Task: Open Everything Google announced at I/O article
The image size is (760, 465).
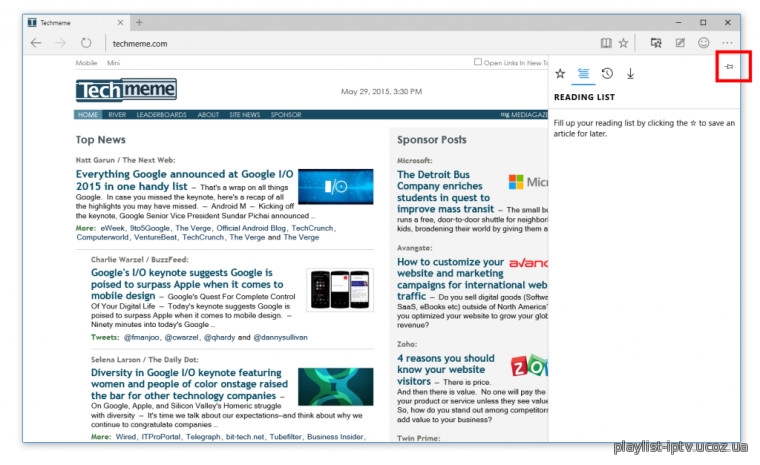Action: pos(184,180)
